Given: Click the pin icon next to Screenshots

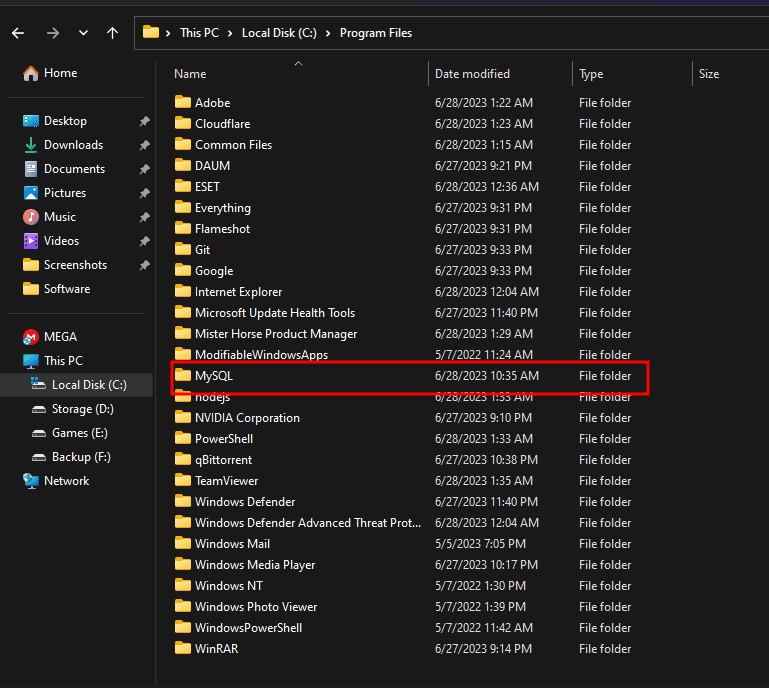Looking at the screenshot, I should tap(144, 265).
